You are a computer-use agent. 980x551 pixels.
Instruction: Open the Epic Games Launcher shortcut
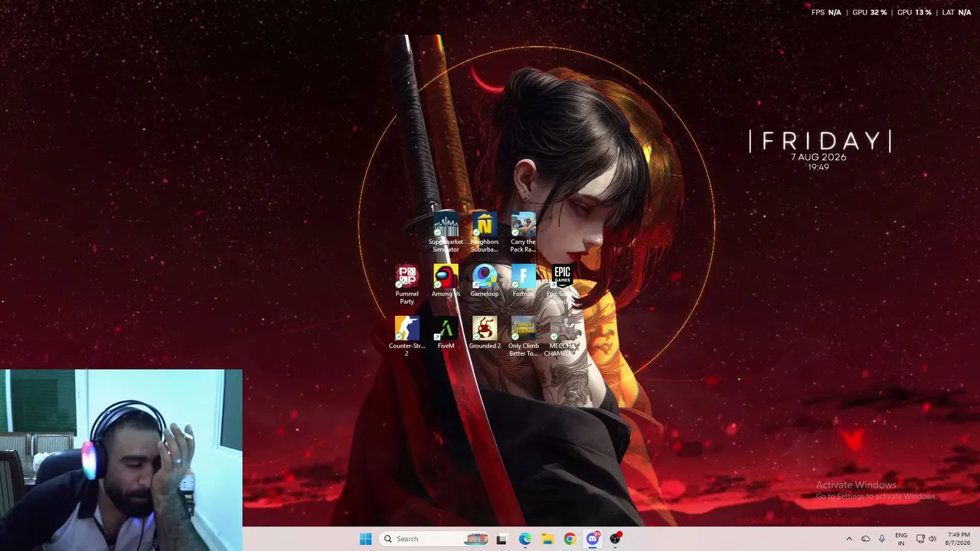tap(562, 285)
